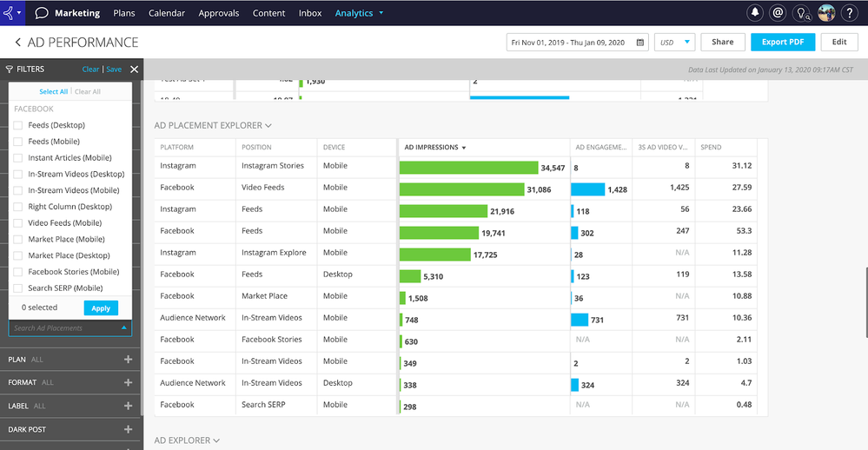
Task: Click the Instagram Stories green impressions bar
Action: click(468, 168)
